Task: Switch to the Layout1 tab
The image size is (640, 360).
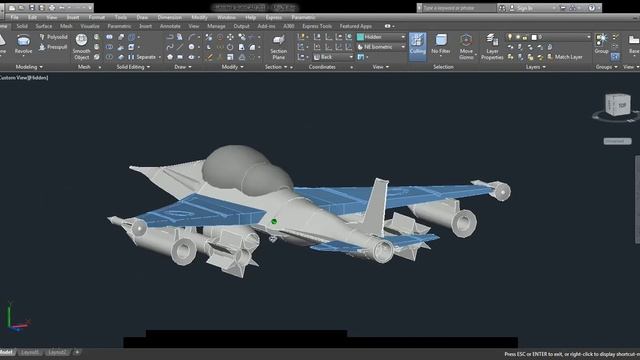Action: (x=30, y=352)
